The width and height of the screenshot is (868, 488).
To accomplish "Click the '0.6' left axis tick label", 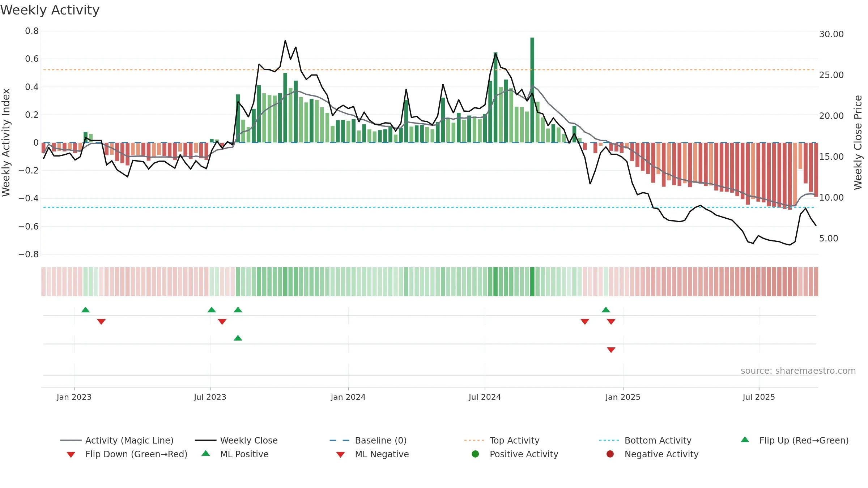I will [x=32, y=59].
